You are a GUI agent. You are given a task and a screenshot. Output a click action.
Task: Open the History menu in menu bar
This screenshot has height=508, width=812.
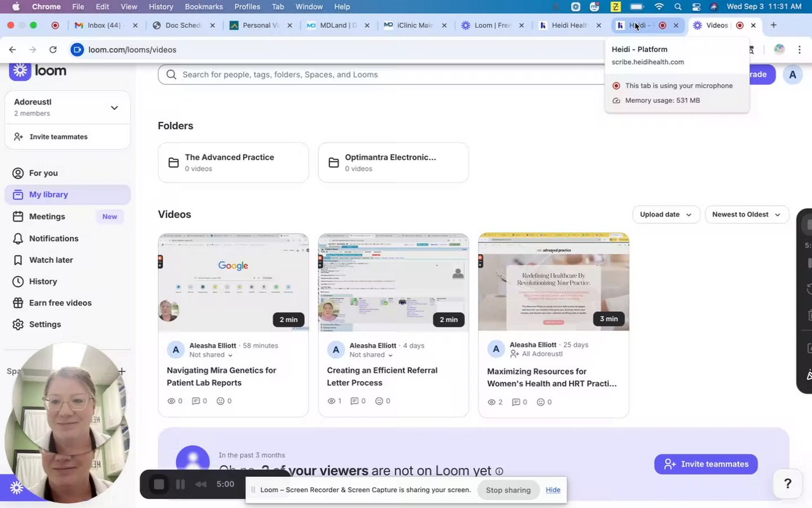point(160,6)
